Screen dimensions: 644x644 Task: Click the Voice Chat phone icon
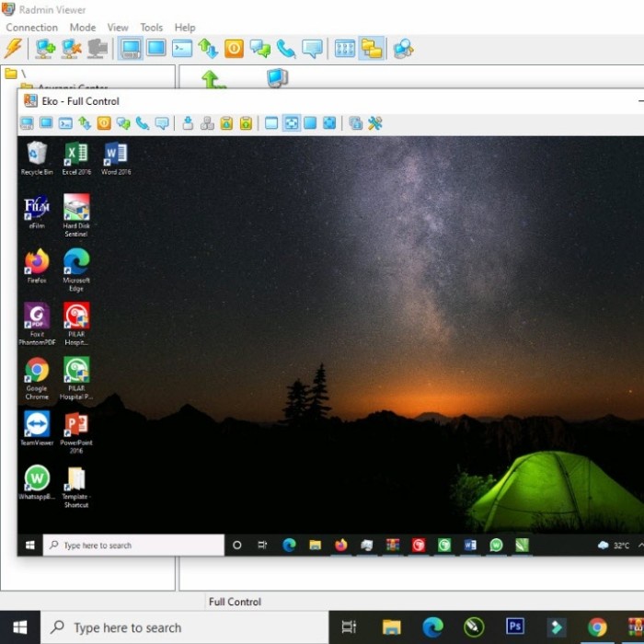click(286, 49)
